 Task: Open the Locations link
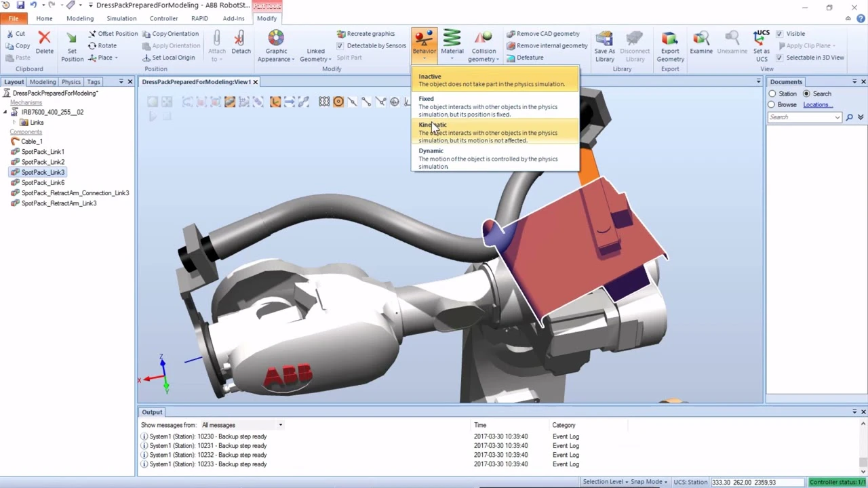click(x=816, y=105)
